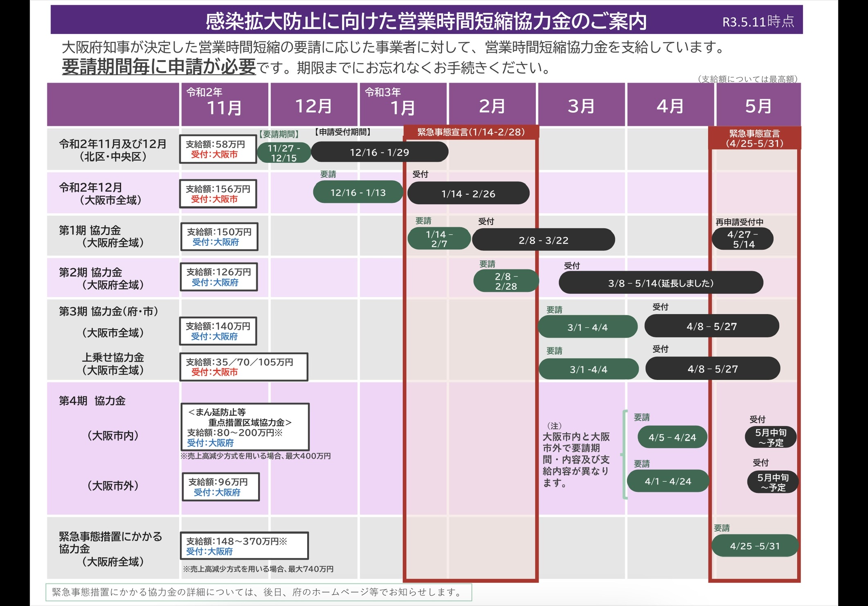Click the green 11/27 - 12/15 request bar

point(283,153)
